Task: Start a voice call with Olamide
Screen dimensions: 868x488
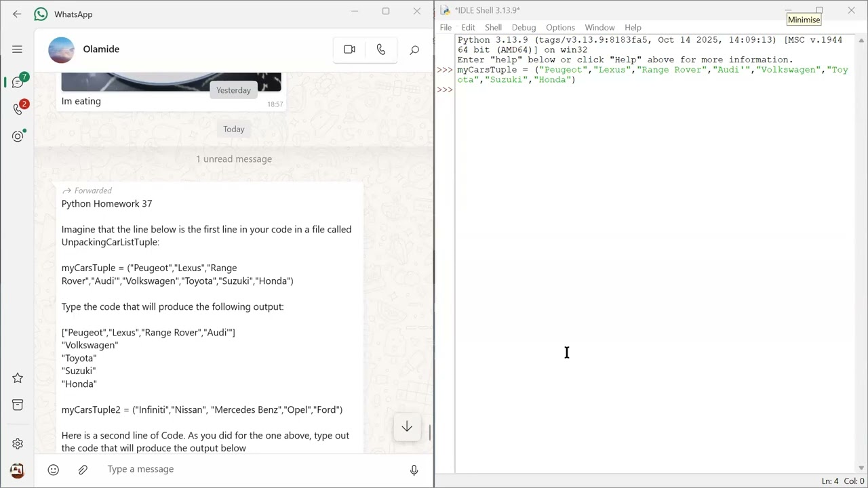Action: point(381,49)
